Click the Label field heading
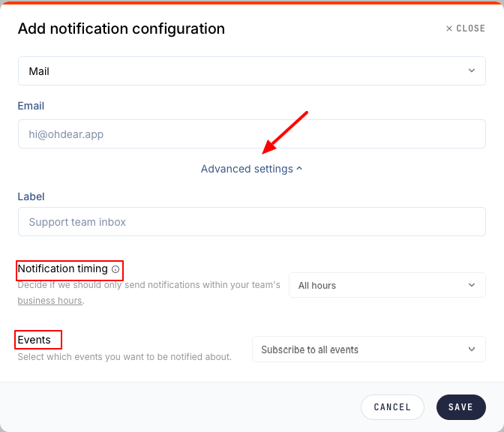504x432 pixels. pos(31,196)
